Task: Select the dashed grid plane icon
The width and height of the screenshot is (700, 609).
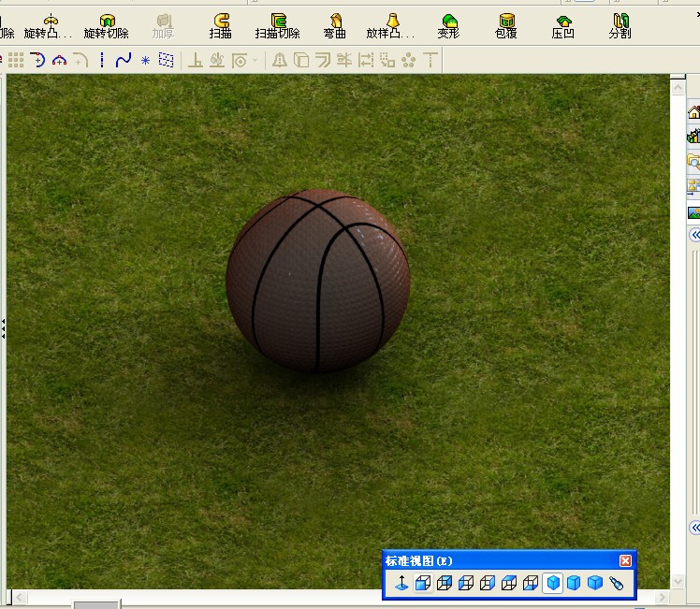Action: 166,60
